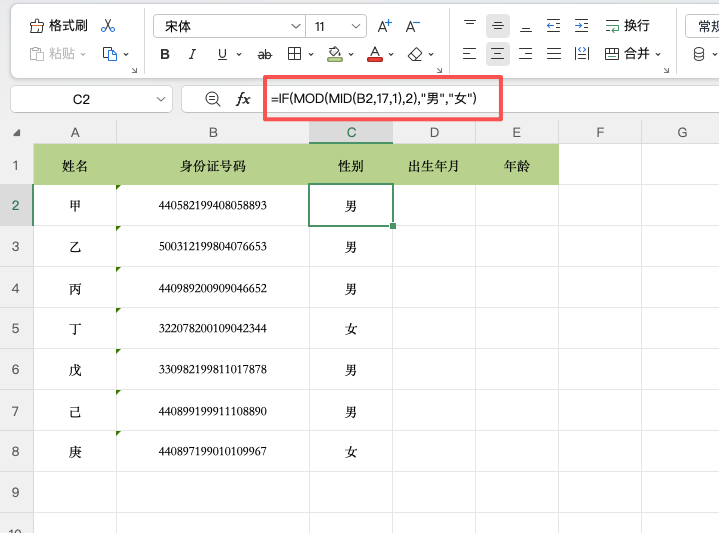The width and height of the screenshot is (719, 533).
Task: Select cell containing 330982199811017878
Action: pyautogui.click(x=213, y=369)
